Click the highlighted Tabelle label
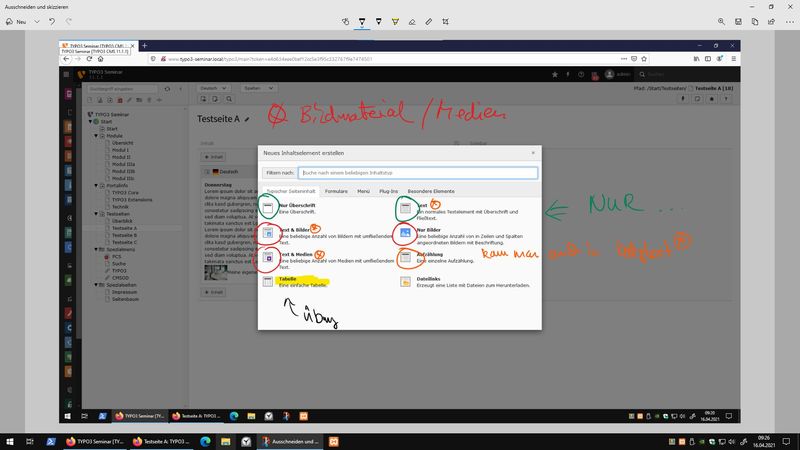The height and width of the screenshot is (450, 800). point(288,279)
